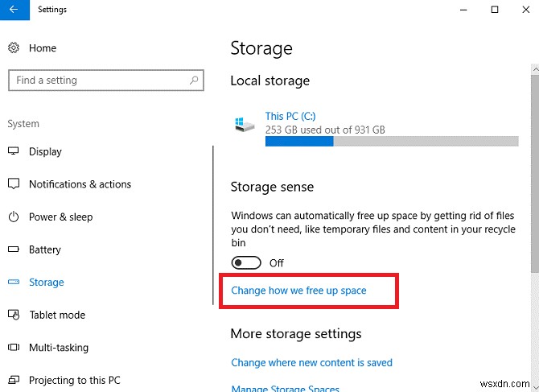Click the Notifications & actions icon
The image size is (539, 392).
pyautogui.click(x=14, y=184)
